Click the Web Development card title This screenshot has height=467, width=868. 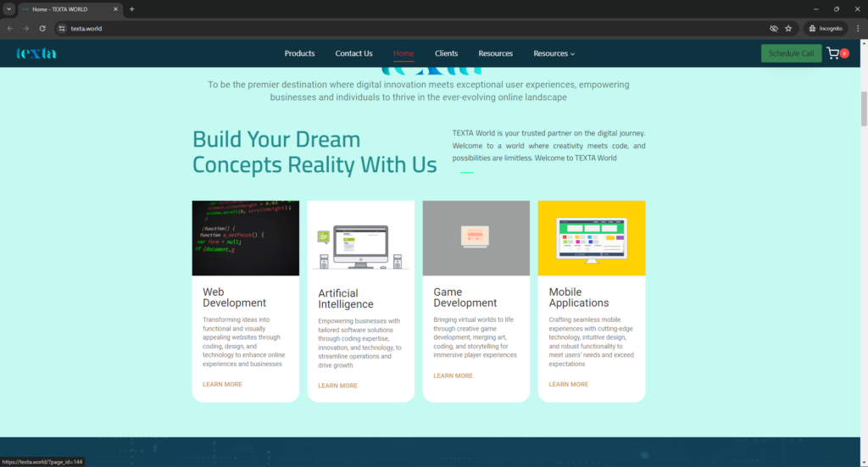click(x=234, y=297)
